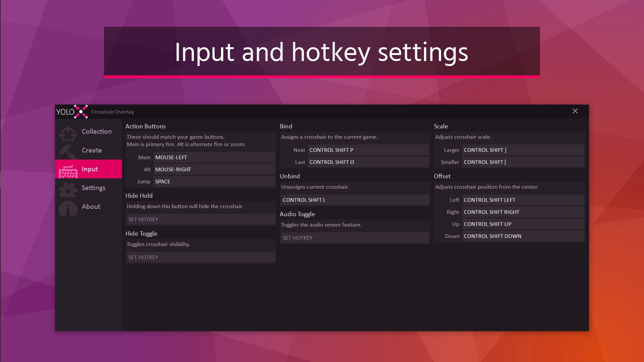644x362 pixels.
Task: Set hotkey for Hide Hold
Action: coord(201,220)
